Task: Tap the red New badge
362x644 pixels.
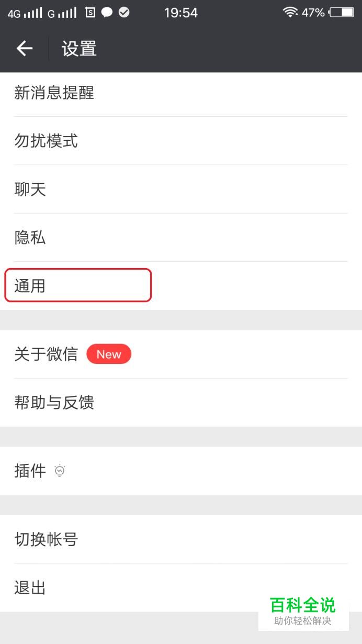Action: point(109,354)
